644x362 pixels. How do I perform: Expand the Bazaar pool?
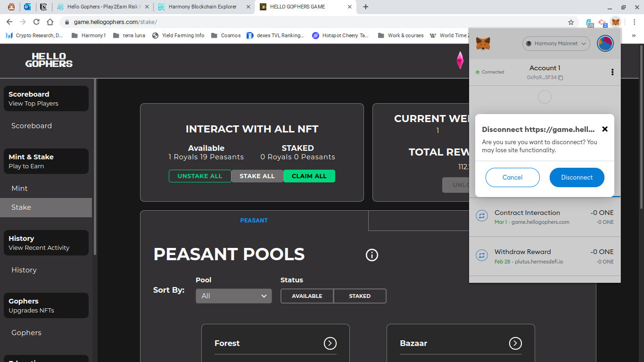515,343
